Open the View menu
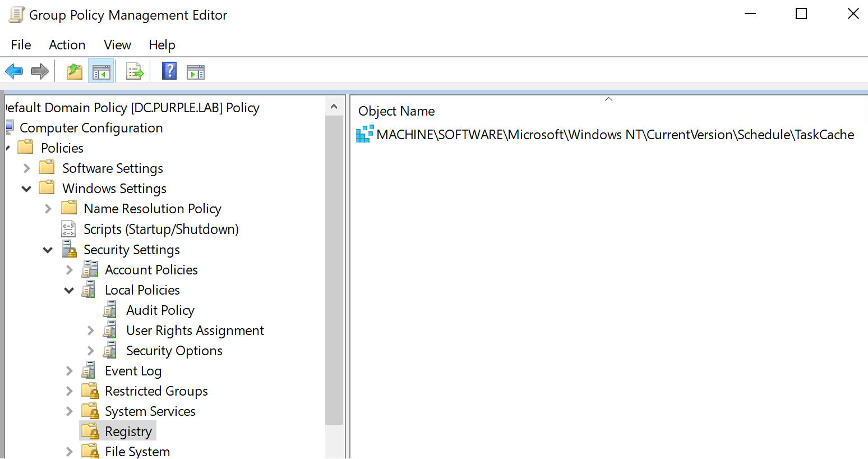Screen dimensions: 868x459 [x=117, y=45]
